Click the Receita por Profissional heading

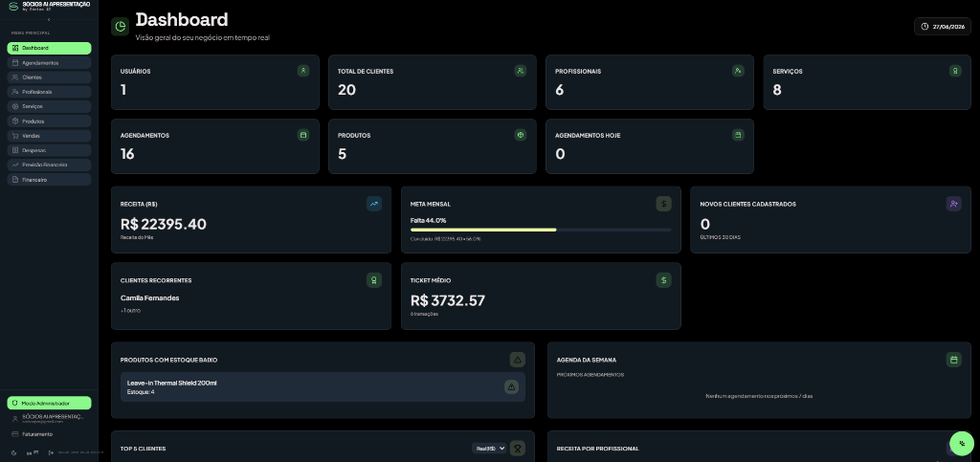pos(597,449)
